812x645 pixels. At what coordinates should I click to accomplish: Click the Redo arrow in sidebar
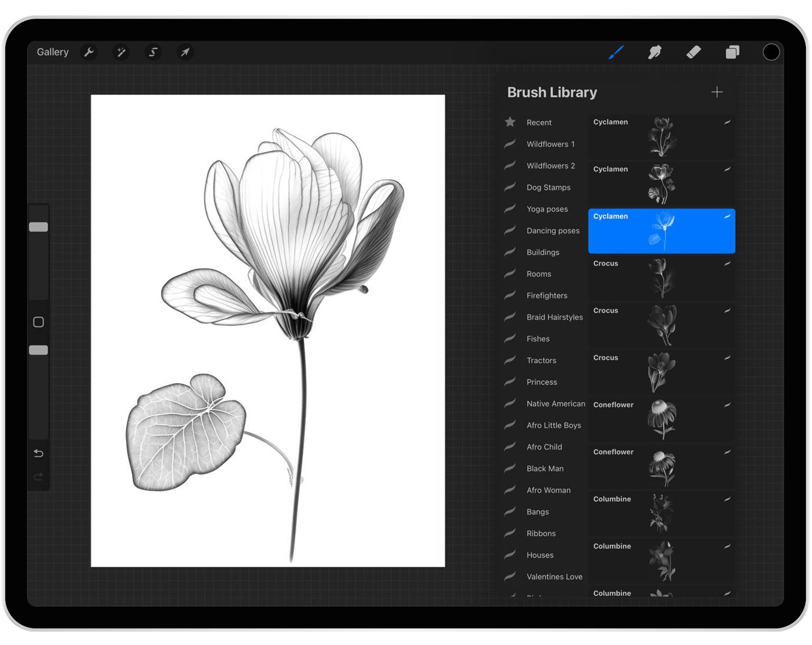click(39, 476)
